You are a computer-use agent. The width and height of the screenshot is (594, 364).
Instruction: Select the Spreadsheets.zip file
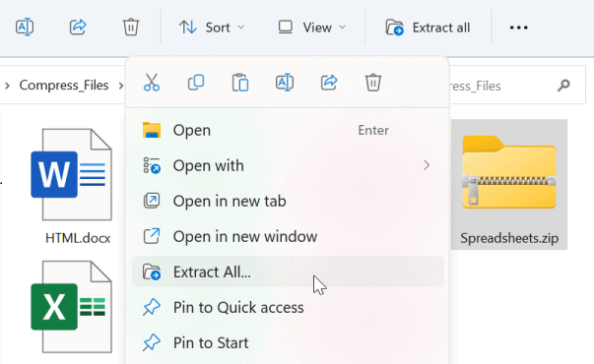pos(509,184)
